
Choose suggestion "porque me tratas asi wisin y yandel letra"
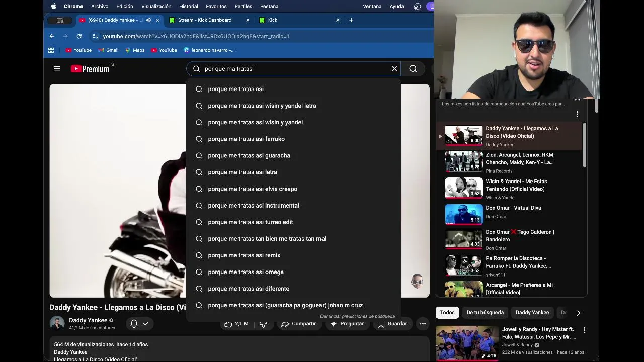[293, 106]
